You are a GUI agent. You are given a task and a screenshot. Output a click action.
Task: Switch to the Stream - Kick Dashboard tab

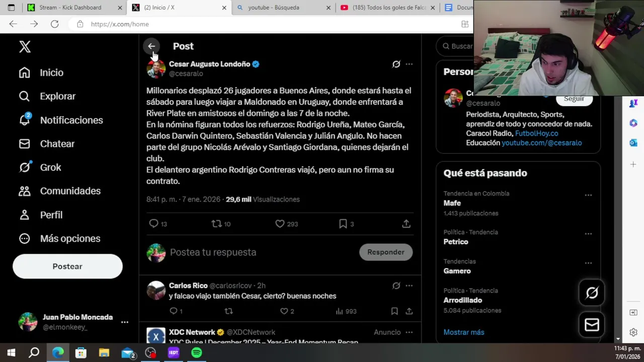click(75, 8)
